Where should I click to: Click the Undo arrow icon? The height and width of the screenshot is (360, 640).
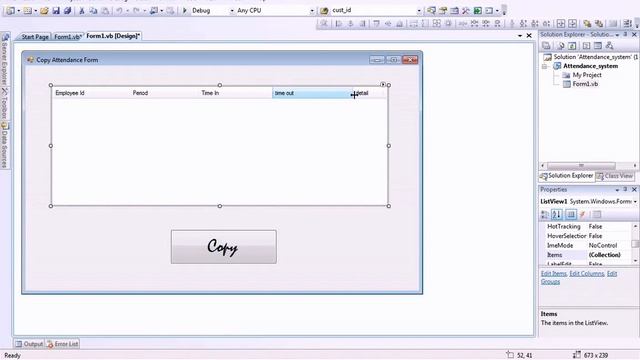119,11
